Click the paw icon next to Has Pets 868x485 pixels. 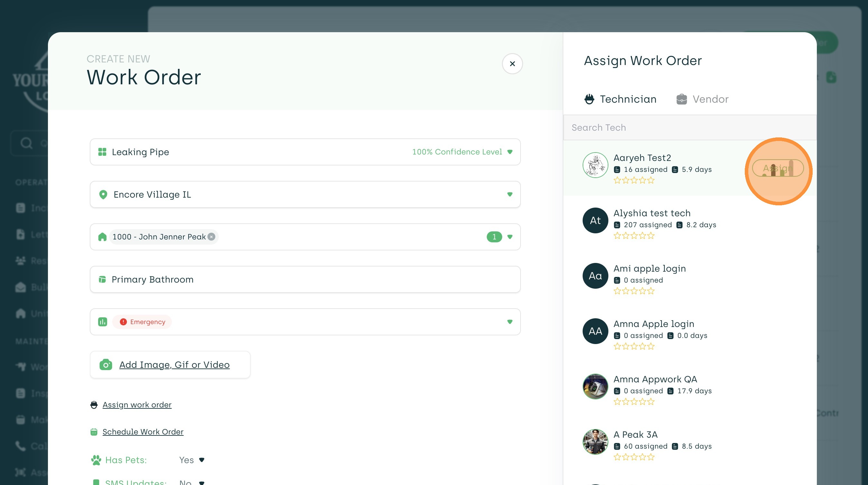click(x=96, y=460)
